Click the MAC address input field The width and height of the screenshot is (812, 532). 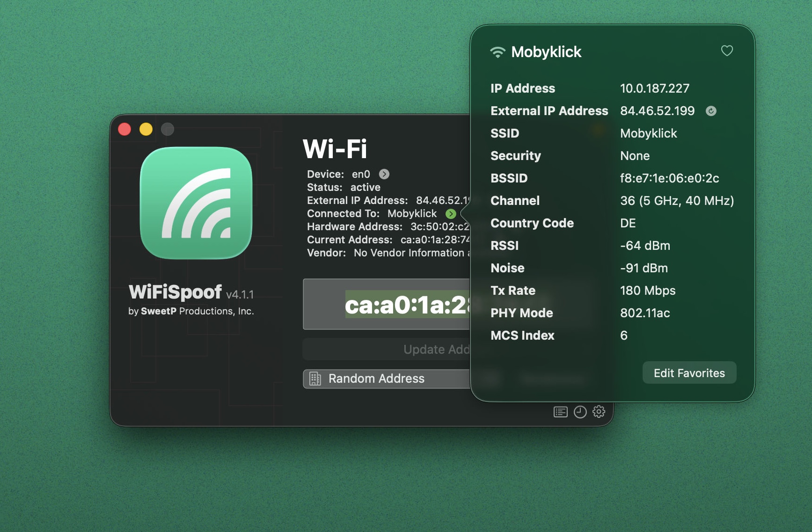(387, 305)
